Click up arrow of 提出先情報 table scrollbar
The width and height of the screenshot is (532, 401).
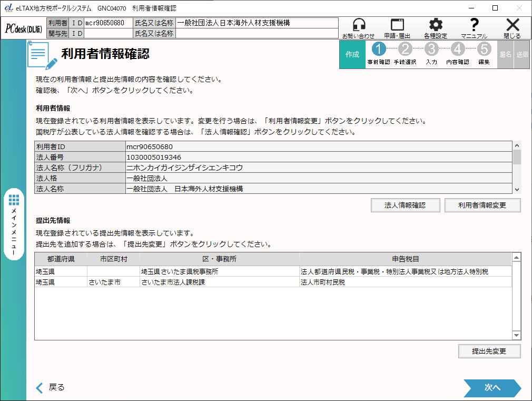516,258
